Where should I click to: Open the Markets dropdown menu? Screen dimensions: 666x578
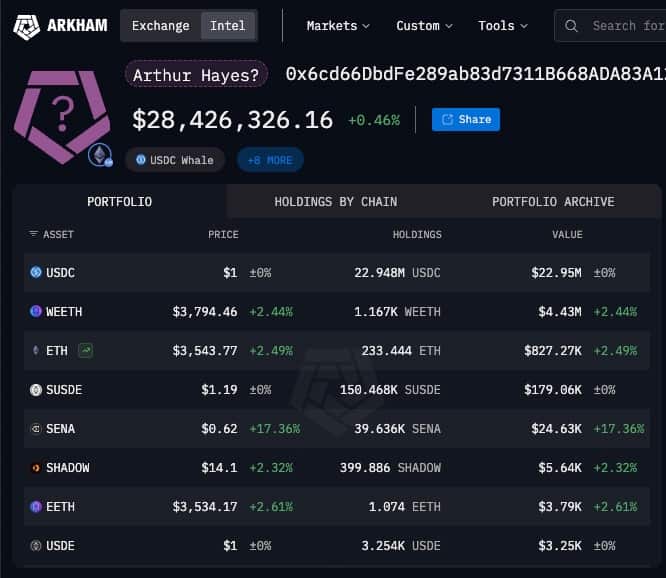[337, 26]
